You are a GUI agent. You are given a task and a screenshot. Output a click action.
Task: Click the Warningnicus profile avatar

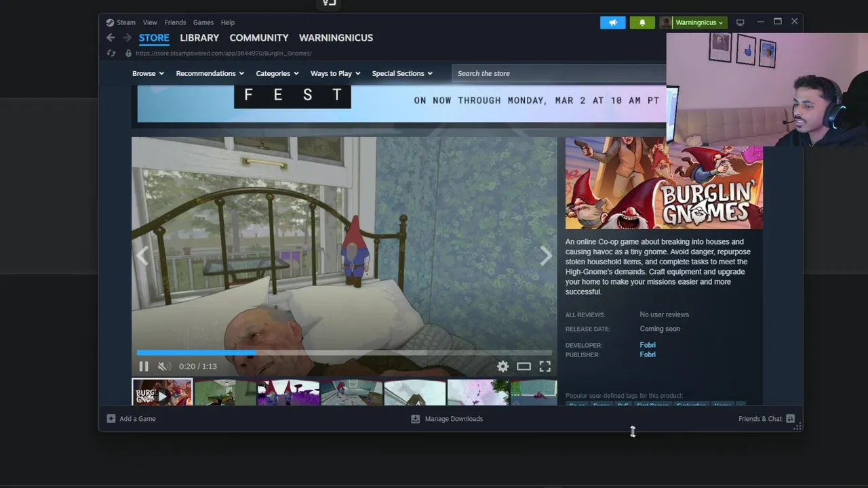pos(666,22)
